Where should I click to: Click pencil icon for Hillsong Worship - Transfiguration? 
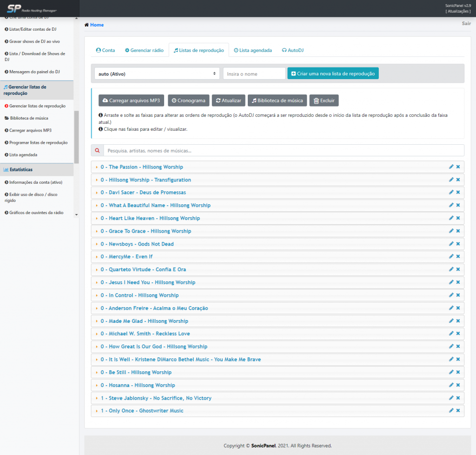point(451,180)
